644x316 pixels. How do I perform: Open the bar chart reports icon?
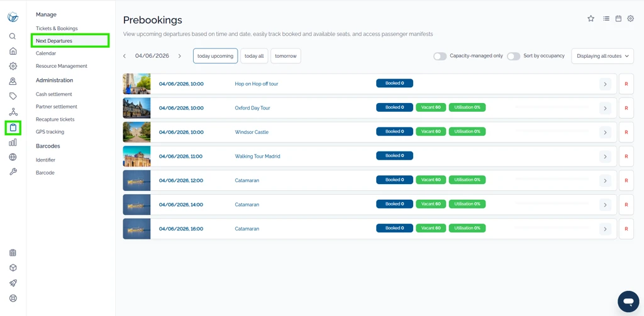(x=13, y=142)
